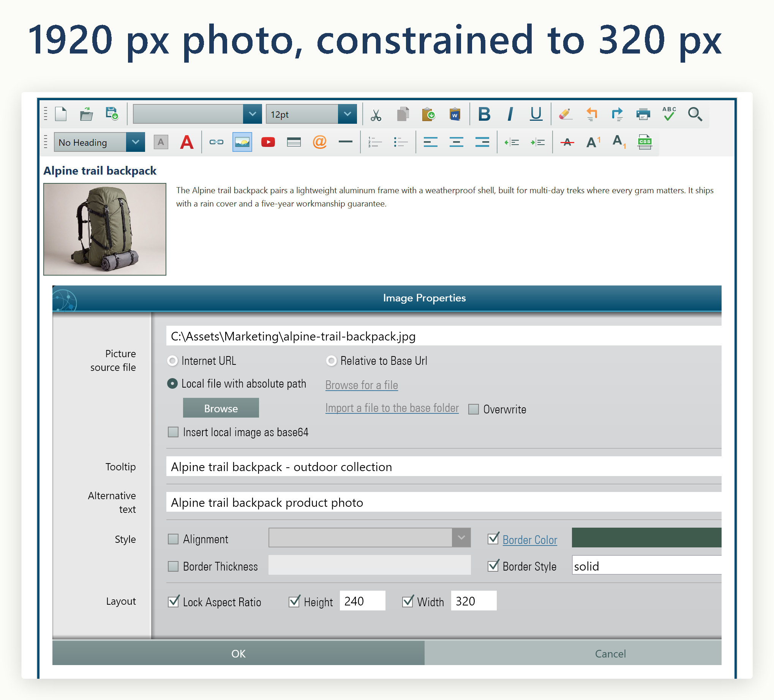Open the Border Color link
The width and height of the screenshot is (774, 700).
(530, 540)
